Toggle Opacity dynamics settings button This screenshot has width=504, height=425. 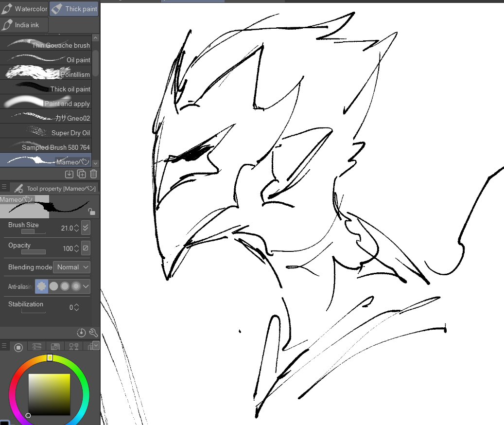(86, 248)
